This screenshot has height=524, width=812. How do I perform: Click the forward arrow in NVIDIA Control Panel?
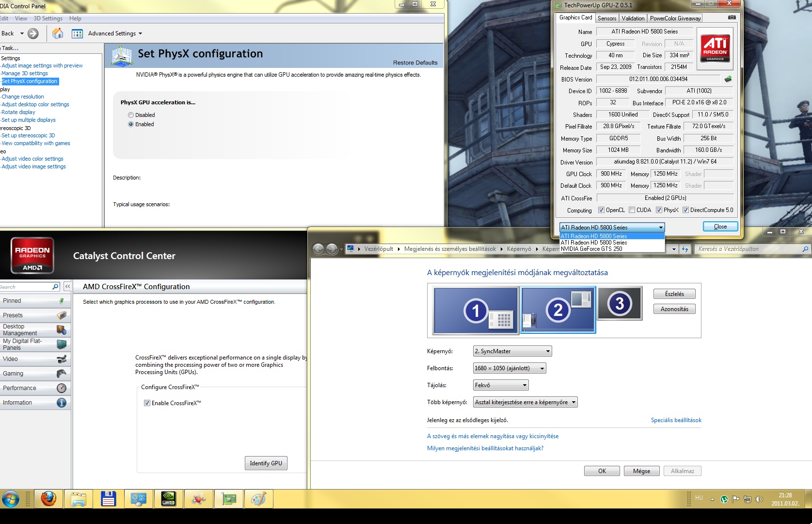coord(33,33)
